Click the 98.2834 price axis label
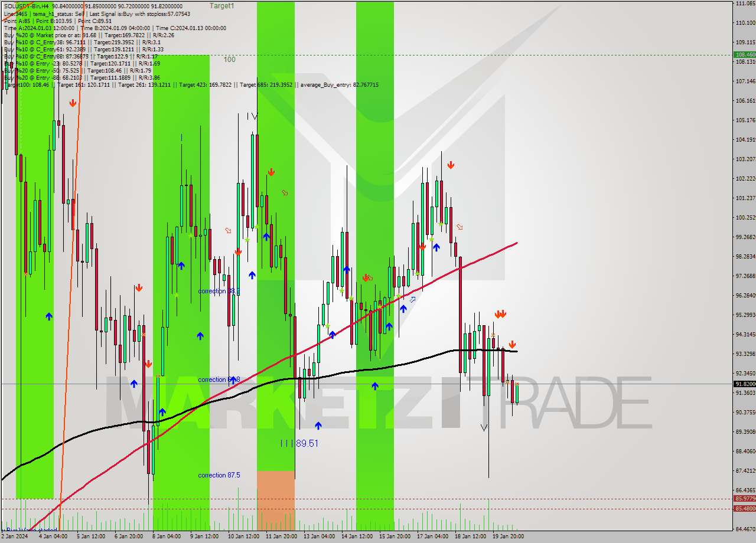 pyautogui.click(x=746, y=256)
